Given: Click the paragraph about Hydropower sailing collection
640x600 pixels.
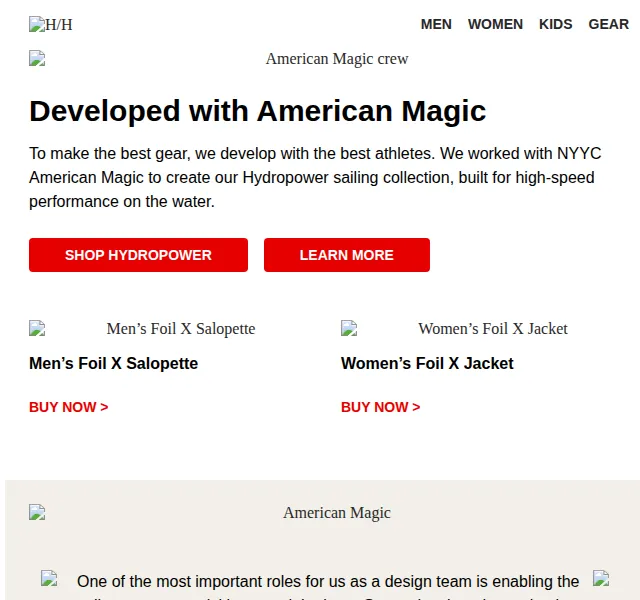Looking at the screenshot, I should (315, 178).
